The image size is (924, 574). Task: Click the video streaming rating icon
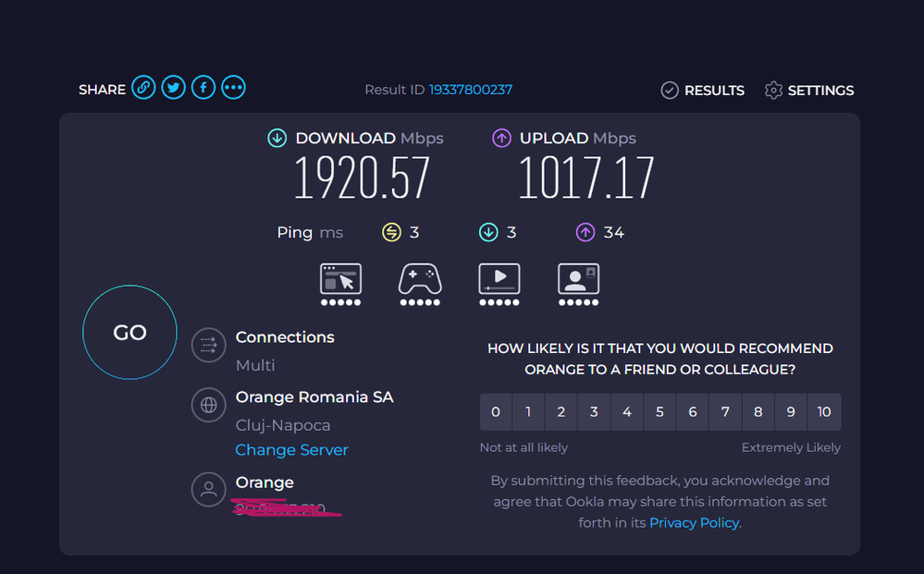[x=499, y=285]
